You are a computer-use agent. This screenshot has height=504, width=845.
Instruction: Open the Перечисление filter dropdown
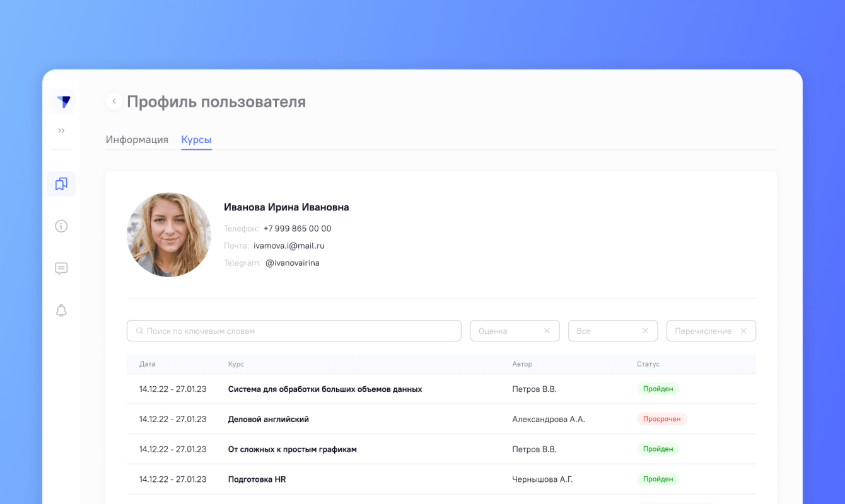point(711,331)
